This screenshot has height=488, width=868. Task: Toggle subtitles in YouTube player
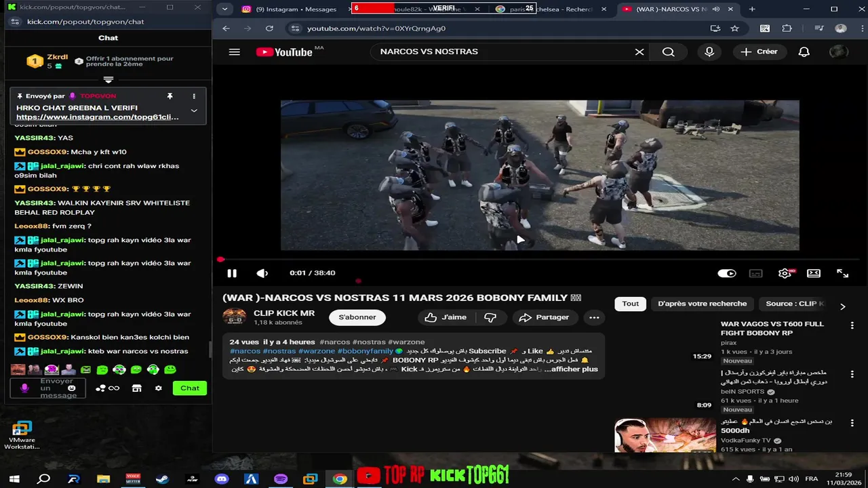coord(755,273)
